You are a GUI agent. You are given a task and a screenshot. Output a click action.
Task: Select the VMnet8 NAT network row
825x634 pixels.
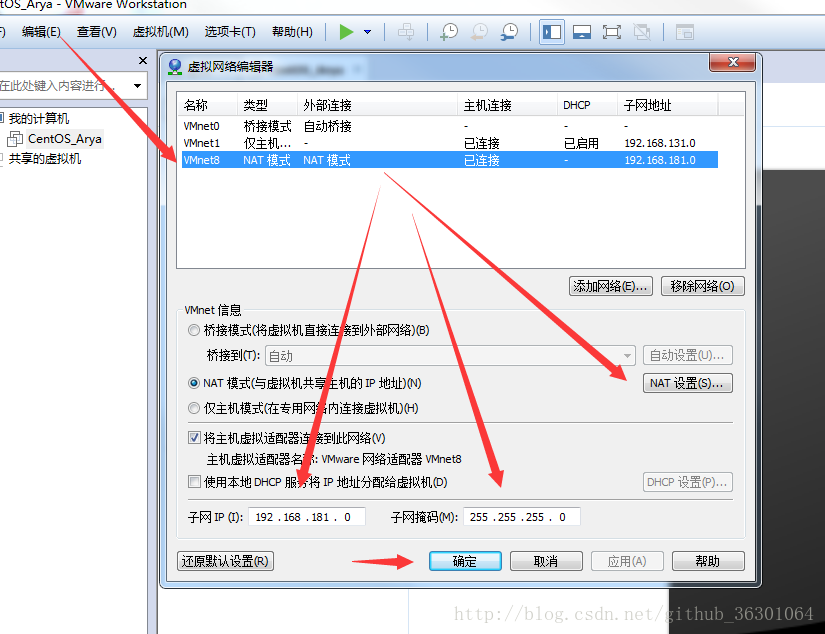click(x=450, y=160)
